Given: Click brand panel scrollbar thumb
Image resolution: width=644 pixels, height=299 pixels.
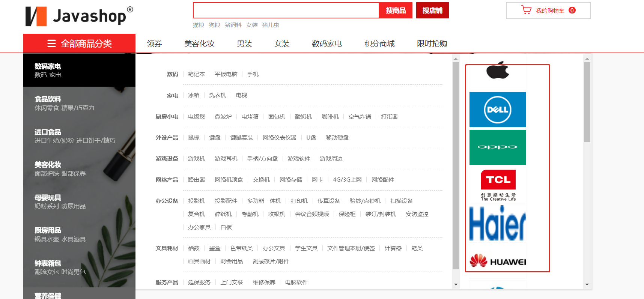Looking at the screenshot, I should point(587,102).
